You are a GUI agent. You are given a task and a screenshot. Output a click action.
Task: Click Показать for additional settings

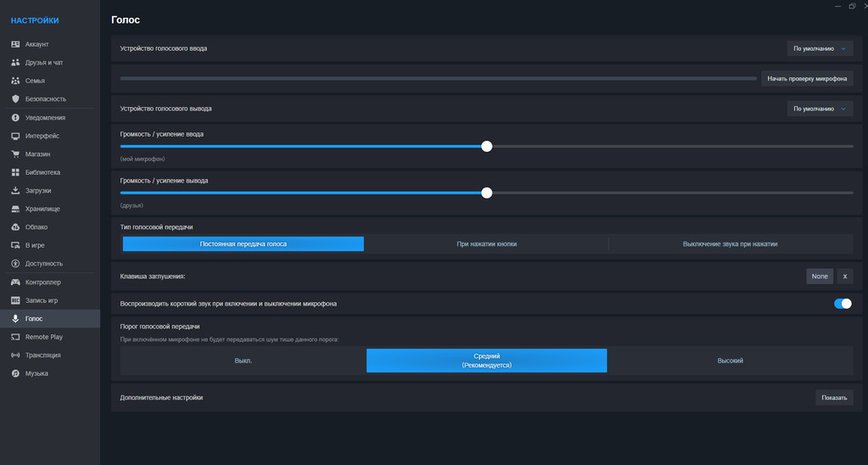(x=834, y=397)
